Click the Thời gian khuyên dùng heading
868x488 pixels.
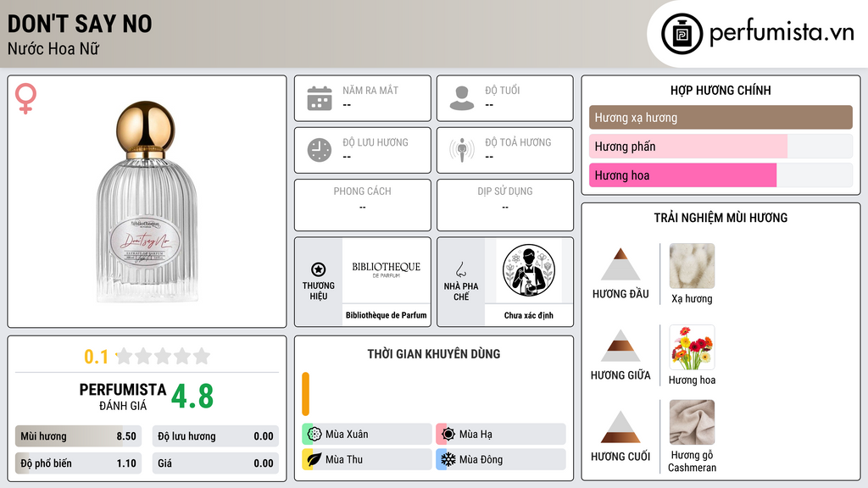click(x=434, y=353)
